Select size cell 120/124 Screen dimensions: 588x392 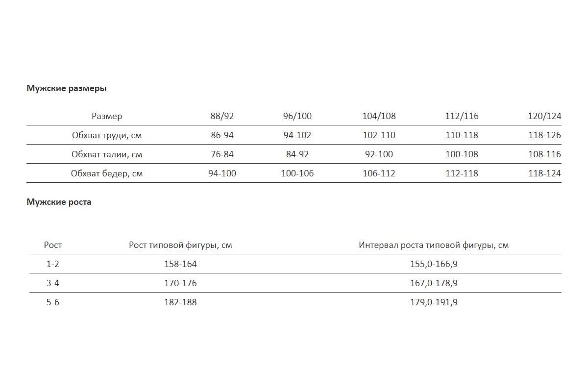(x=545, y=116)
